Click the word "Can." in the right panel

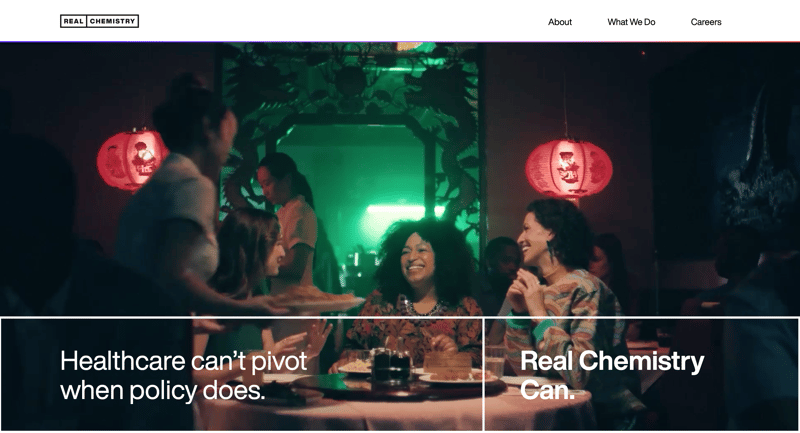coord(547,391)
